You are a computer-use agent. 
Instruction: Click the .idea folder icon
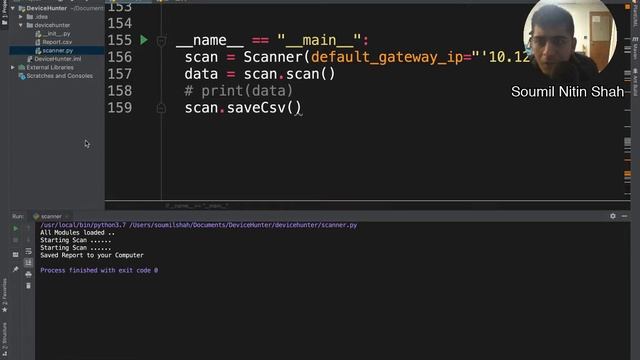click(x=29, y=17)
